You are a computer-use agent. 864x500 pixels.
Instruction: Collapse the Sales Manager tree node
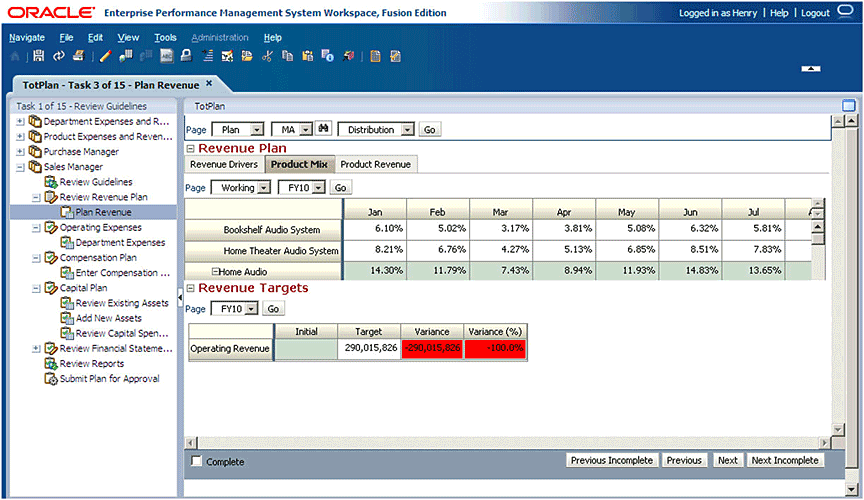tap(21, 167)
